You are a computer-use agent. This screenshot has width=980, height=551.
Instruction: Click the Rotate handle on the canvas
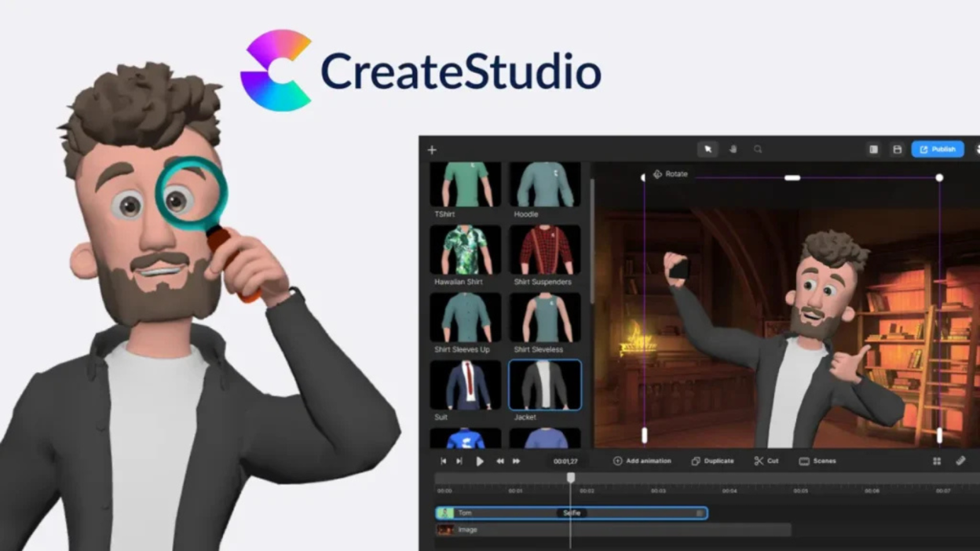point(670,174)
